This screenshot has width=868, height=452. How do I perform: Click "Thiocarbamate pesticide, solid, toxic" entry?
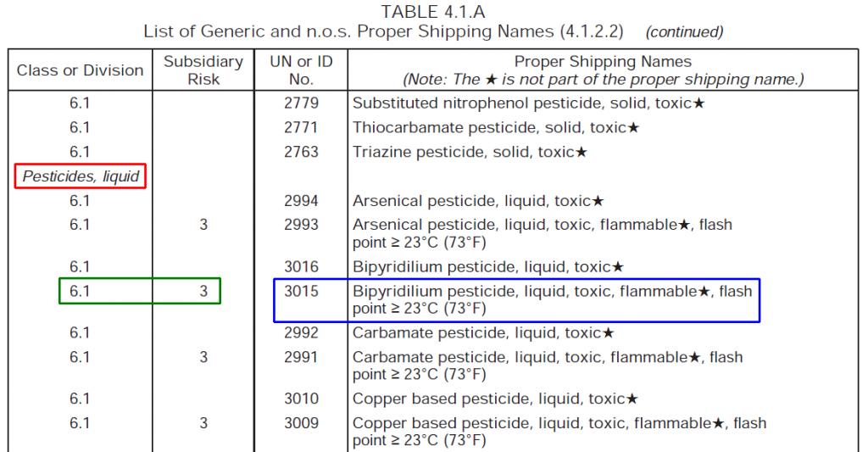(x=496, y=128)
